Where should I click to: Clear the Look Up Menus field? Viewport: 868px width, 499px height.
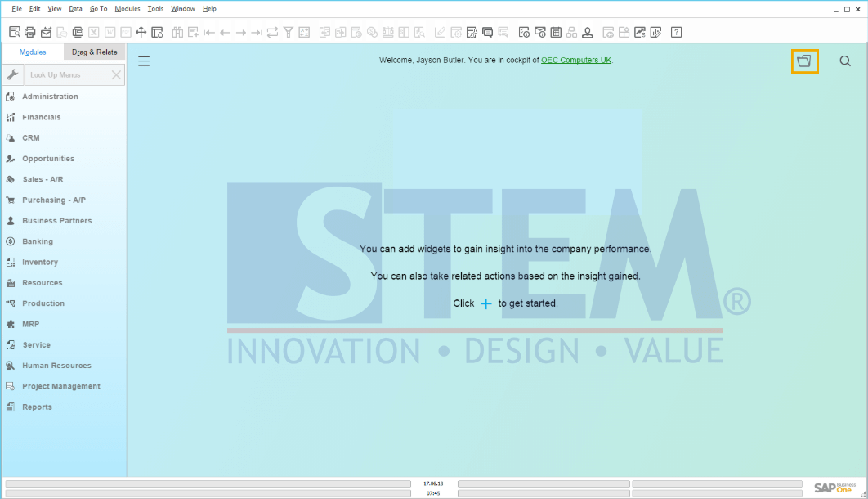[x=116, y=74]
